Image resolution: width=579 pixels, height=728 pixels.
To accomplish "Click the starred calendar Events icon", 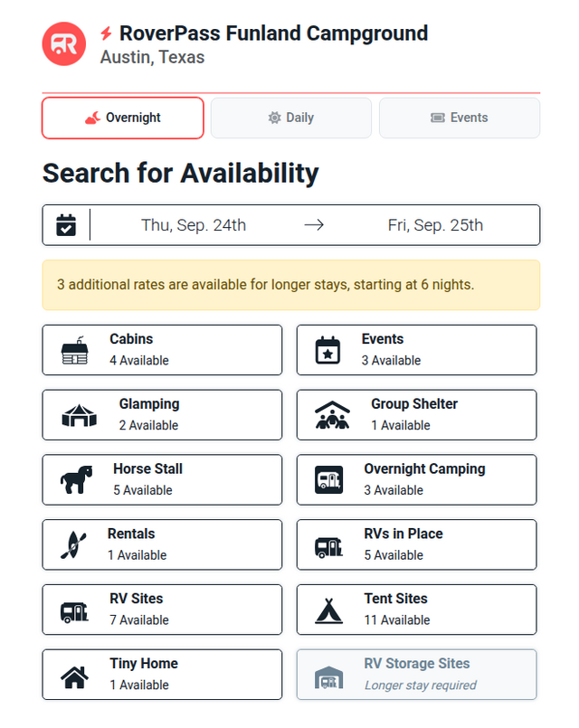I will (x=327, y=350).
